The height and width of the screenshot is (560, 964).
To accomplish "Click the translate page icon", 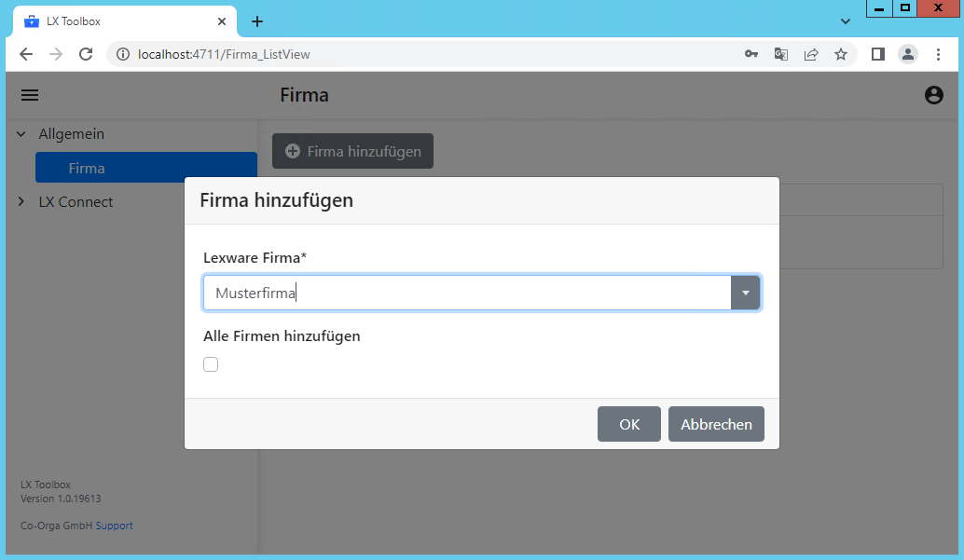I will [x=781, y=54].
